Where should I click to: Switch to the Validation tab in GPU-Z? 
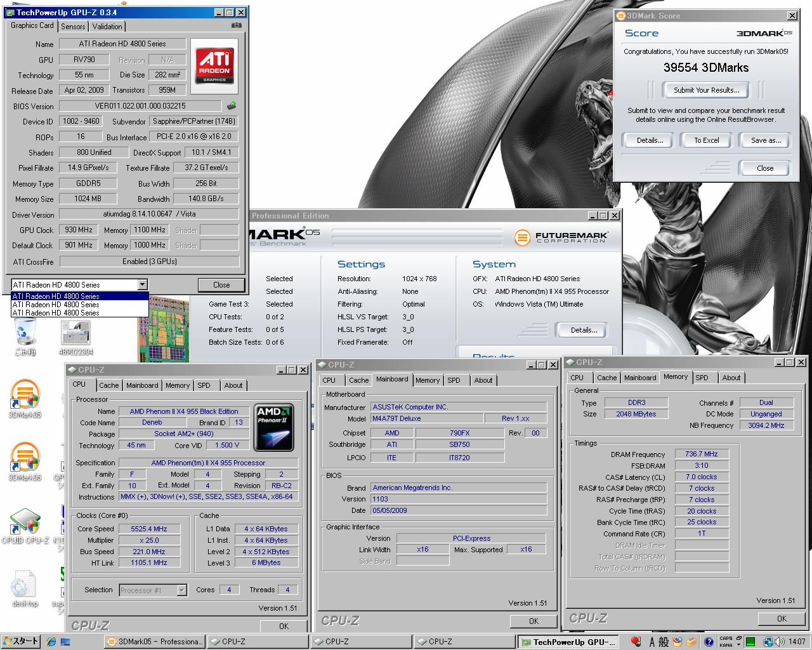[x=107, y=27]
